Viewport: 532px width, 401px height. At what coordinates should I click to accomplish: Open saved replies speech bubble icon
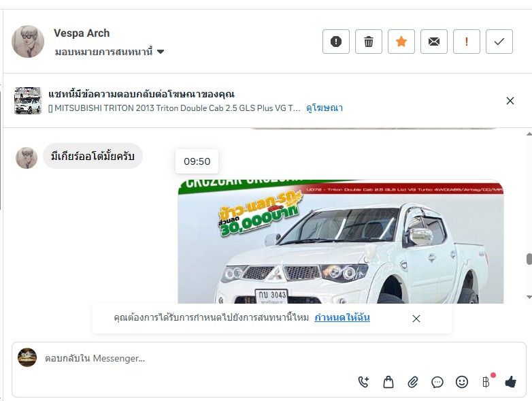tap(437, 382)
